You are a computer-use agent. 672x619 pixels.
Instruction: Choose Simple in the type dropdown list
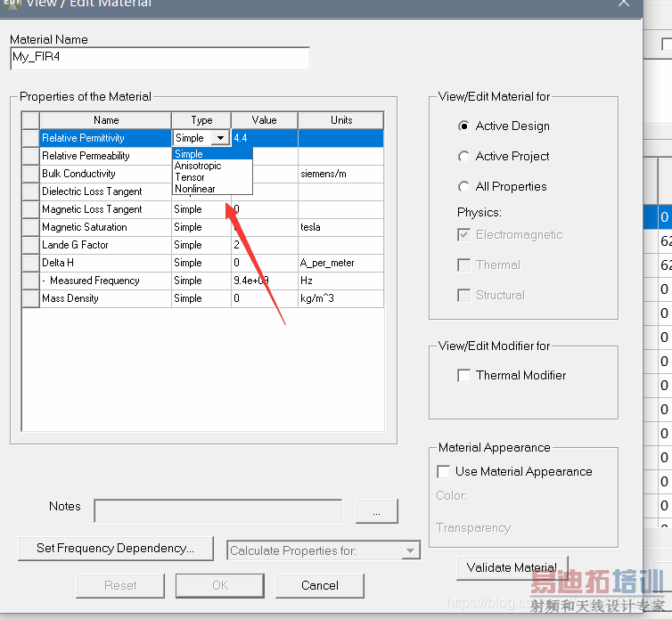point(213,154)
